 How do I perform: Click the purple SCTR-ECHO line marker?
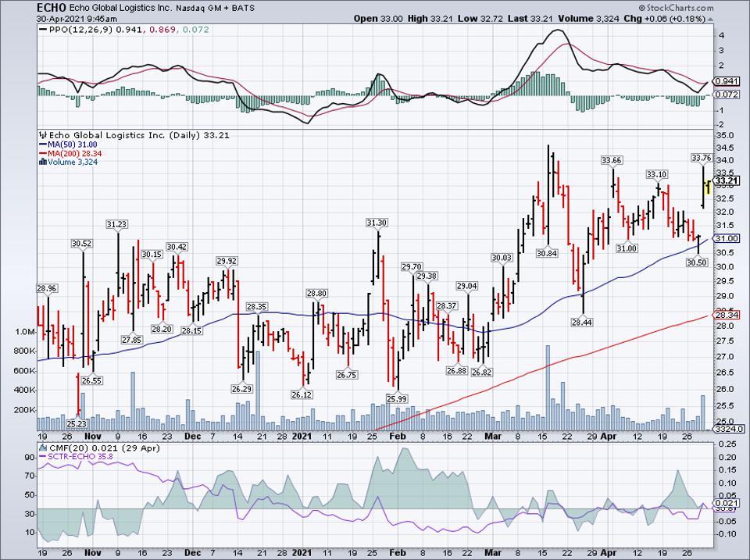click(43, 455)
